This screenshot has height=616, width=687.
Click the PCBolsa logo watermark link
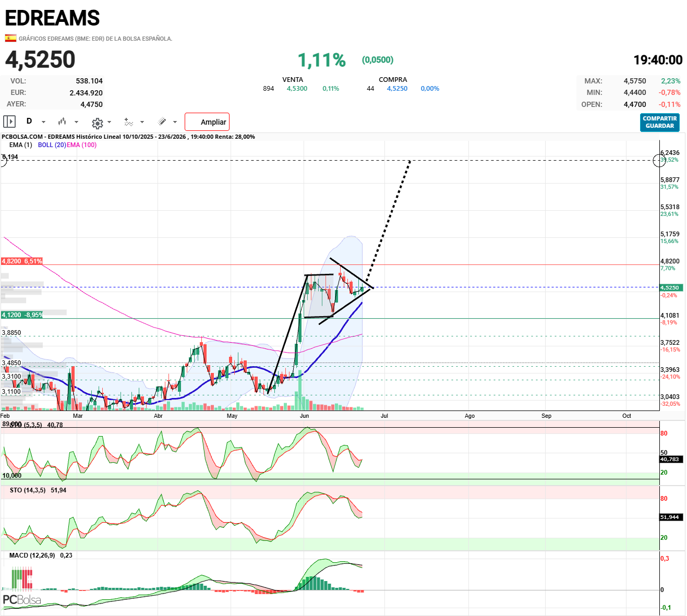[x=22, y=587]
